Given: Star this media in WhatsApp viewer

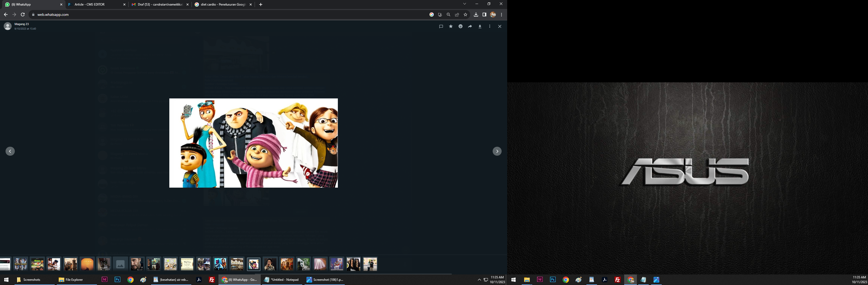Looking at the screenshot, I should coord(451,26).
